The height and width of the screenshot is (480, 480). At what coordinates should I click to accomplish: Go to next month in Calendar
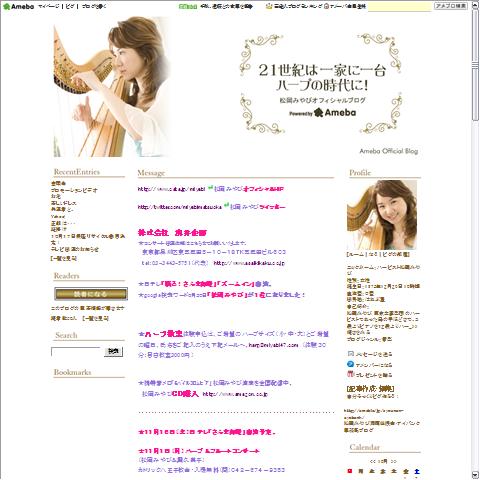click(x=394, y=461)
